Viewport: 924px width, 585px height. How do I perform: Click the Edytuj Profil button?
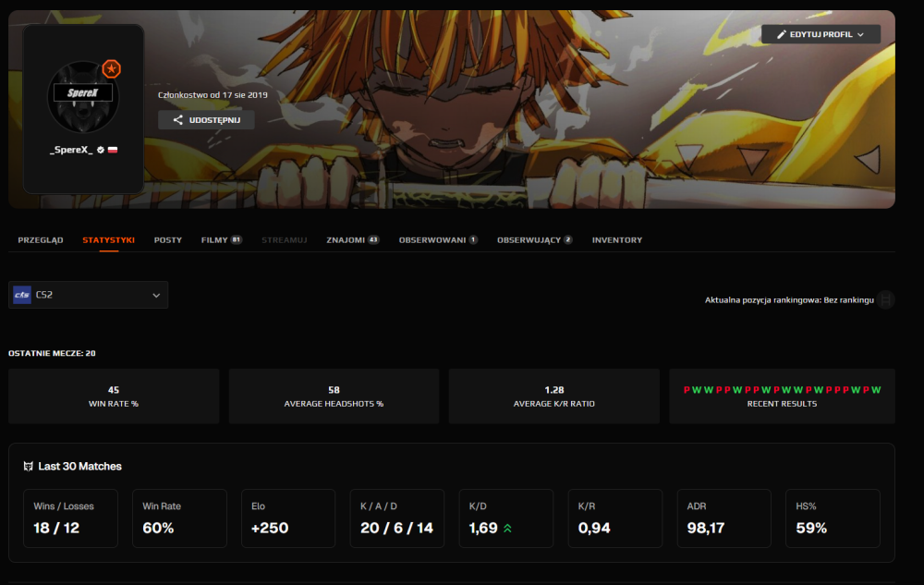pos(821,34)
